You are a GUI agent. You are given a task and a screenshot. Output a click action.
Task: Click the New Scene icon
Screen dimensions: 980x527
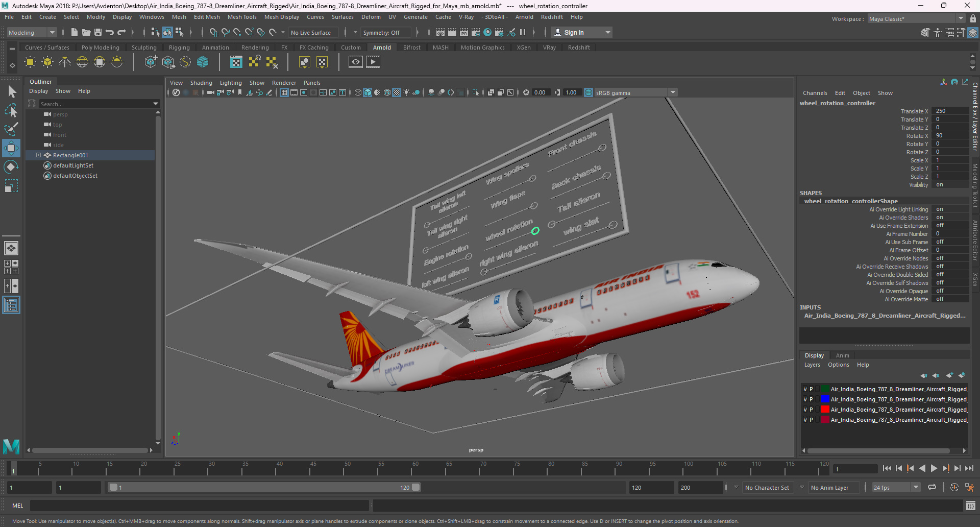[x=75, y=32]
